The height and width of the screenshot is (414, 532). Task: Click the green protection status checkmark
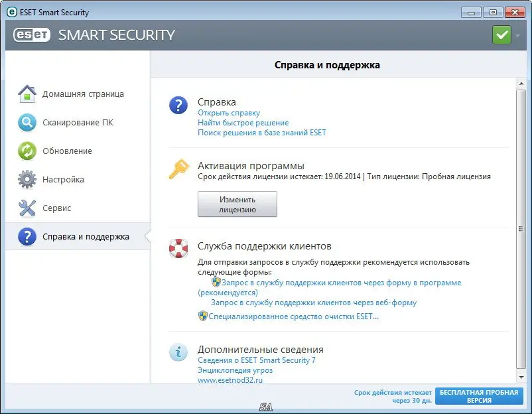(x=501, y=34)
